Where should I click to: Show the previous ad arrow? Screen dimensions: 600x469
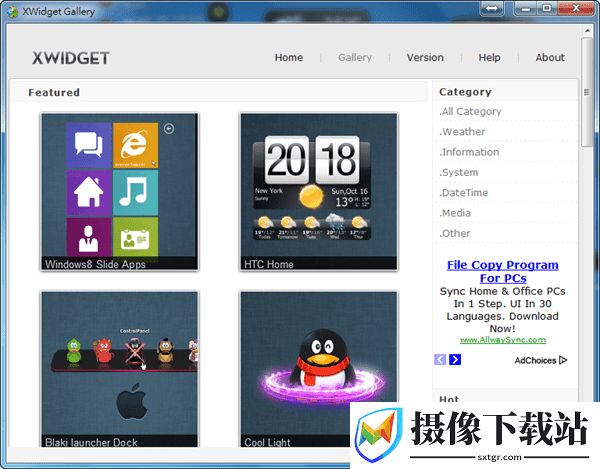pos(440,360)
